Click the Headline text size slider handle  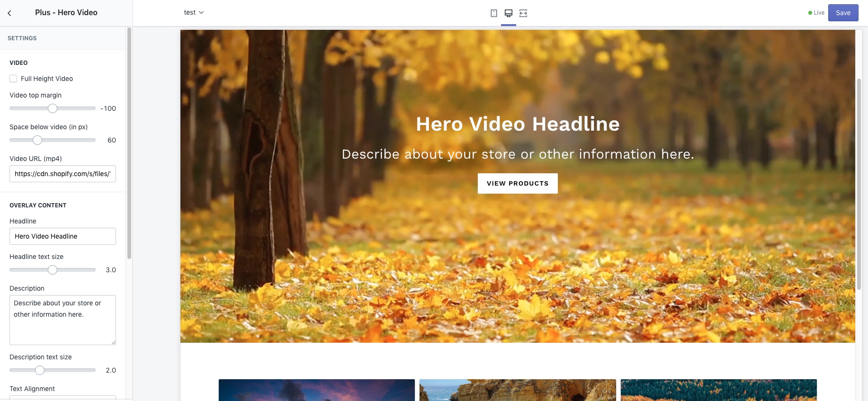[x=53, y=270]
